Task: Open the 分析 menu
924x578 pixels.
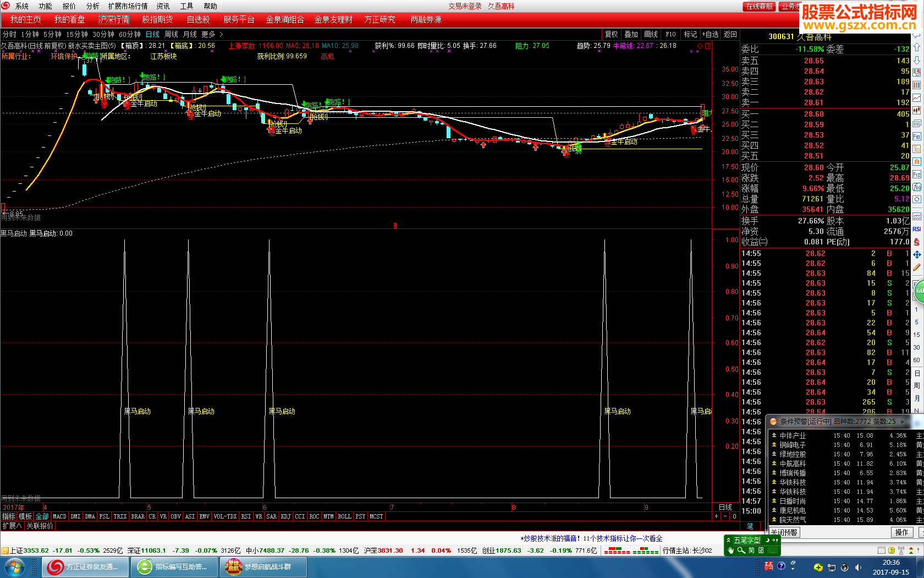Action: (93, 6)
